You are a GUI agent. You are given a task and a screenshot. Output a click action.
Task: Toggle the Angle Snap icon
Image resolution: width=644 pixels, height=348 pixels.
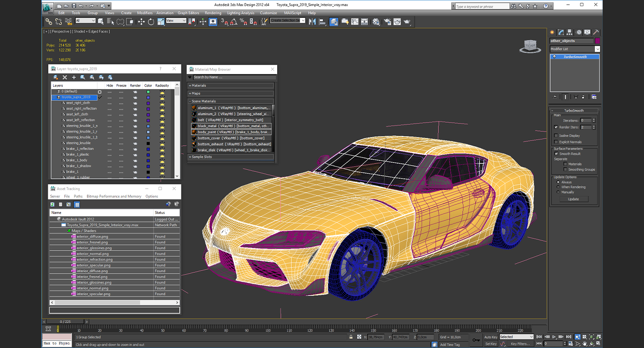[x=234, y=21]
